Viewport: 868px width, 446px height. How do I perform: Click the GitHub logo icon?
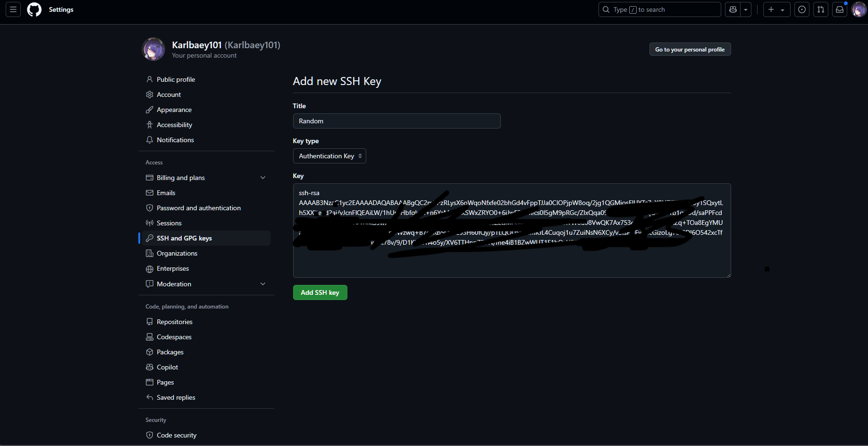point(34,9)
